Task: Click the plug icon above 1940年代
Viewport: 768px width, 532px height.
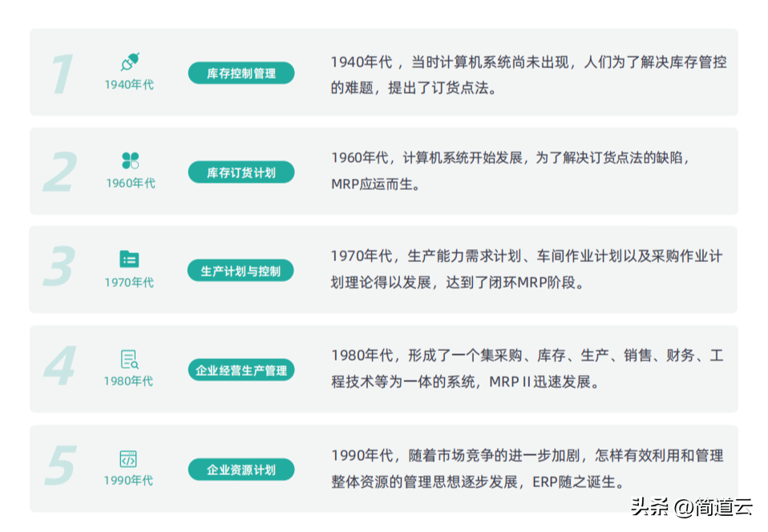Action: pos(129,62)
